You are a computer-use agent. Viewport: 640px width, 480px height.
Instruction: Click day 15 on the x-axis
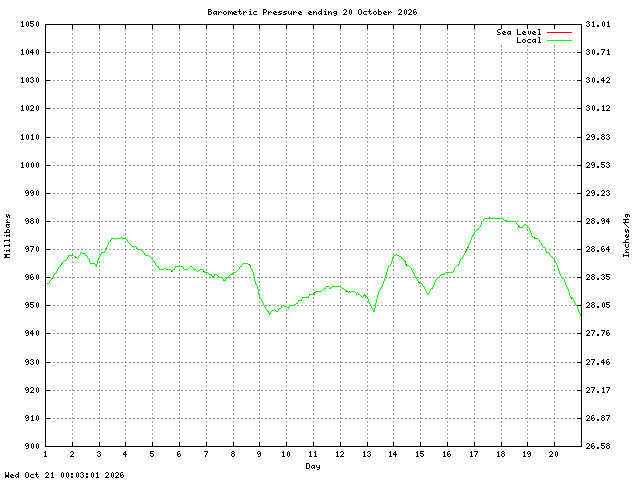click(x=420, y=454)
